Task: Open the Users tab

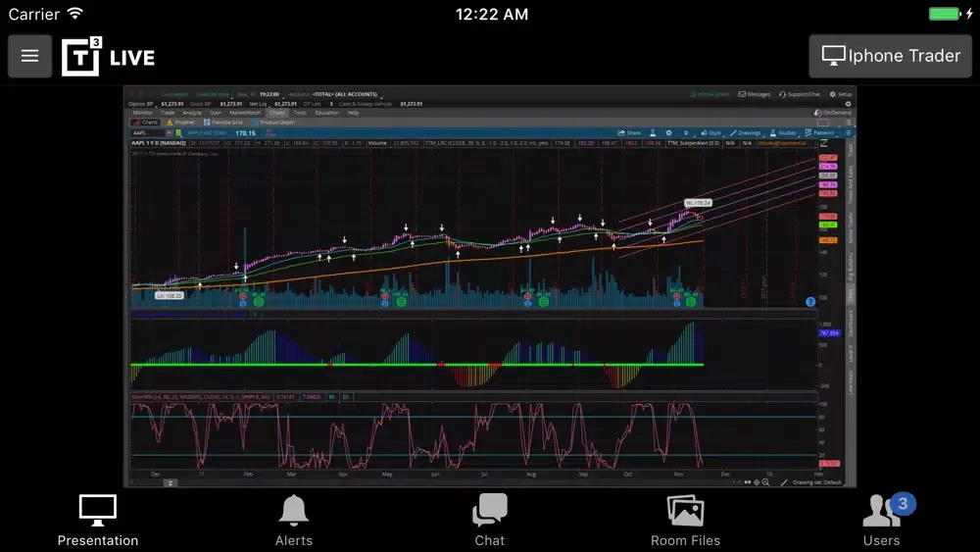Action: [881, 520]
